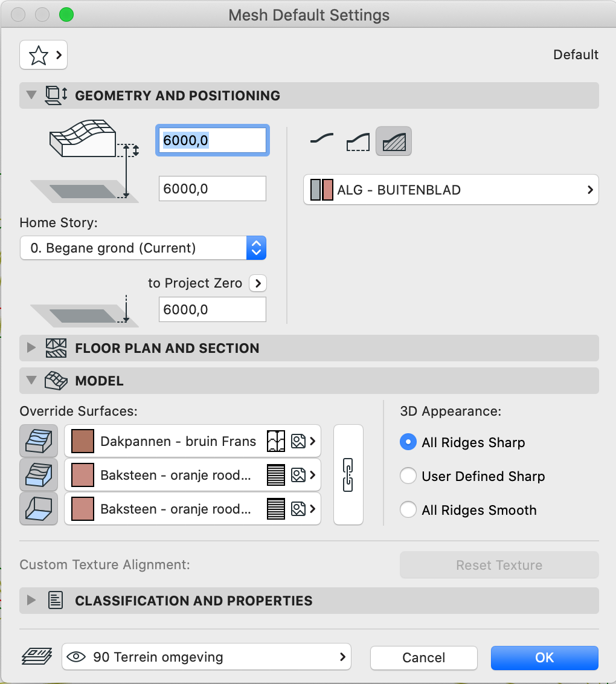Select All Ridges Sharp option

click(408, 442)
